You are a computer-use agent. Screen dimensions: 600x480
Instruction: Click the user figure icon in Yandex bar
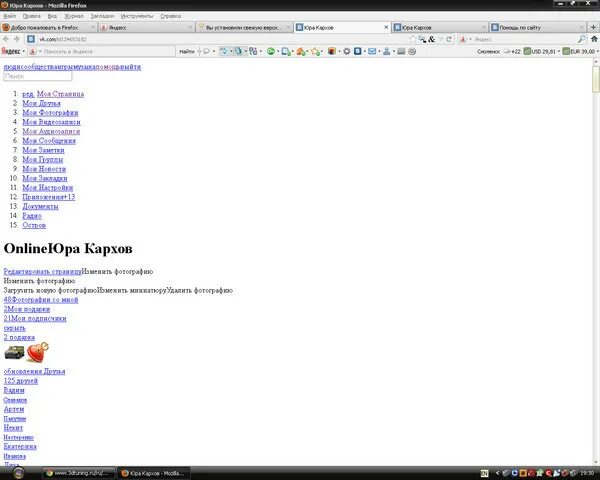click(x=386, y=51)
